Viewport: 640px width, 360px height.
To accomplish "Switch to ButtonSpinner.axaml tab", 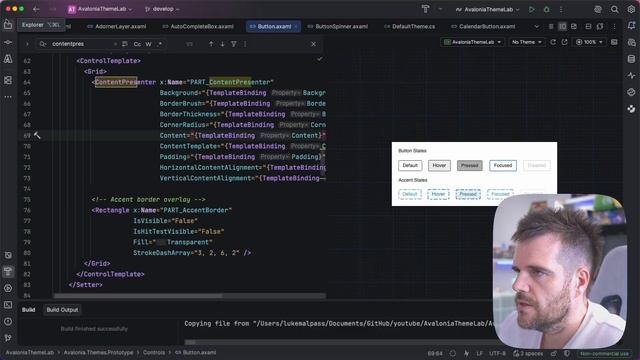I will (338, 27).
